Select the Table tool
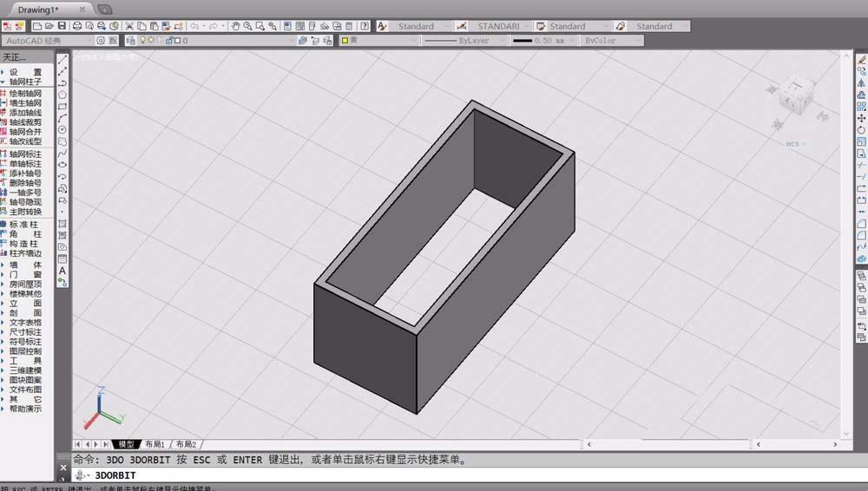 pyautogui.click(x=62, y=259)
